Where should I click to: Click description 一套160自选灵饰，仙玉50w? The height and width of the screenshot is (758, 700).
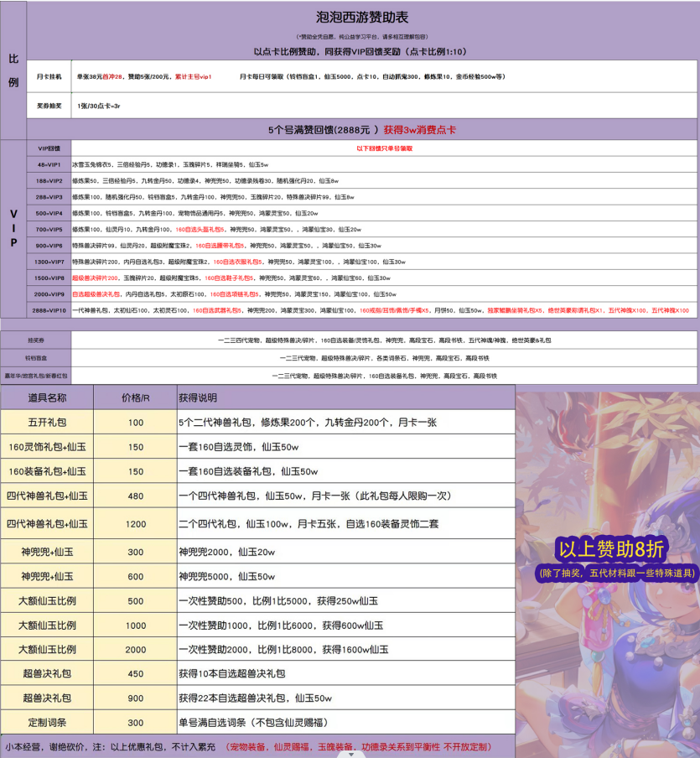tap(239, 447)
